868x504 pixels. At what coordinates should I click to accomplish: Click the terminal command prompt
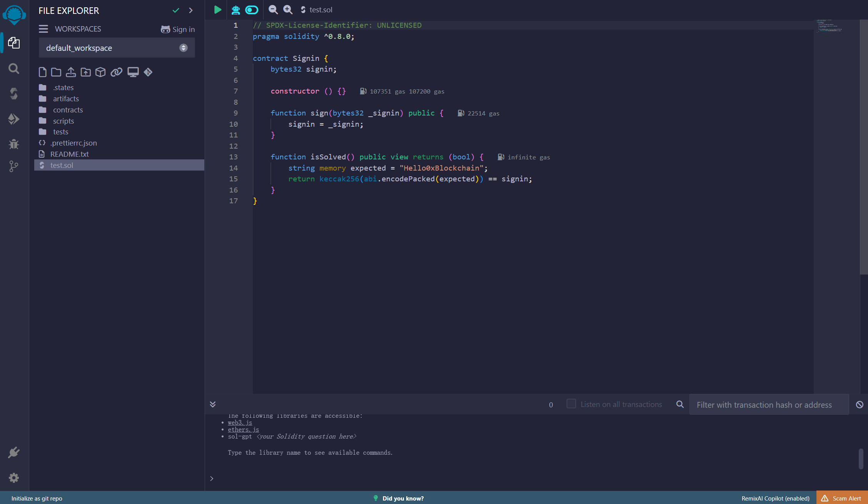[x=212, y=479]
